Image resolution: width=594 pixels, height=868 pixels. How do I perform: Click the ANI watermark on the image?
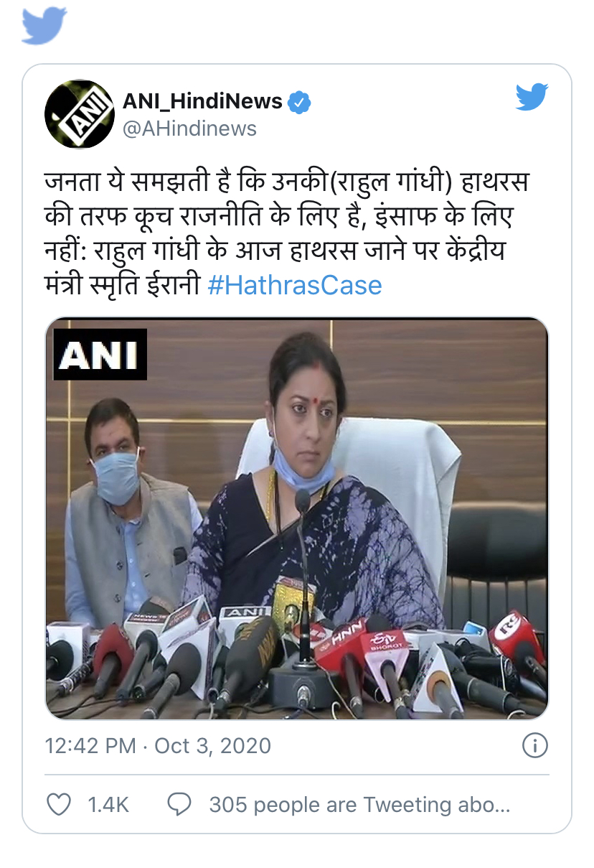[x=100, y=355]
